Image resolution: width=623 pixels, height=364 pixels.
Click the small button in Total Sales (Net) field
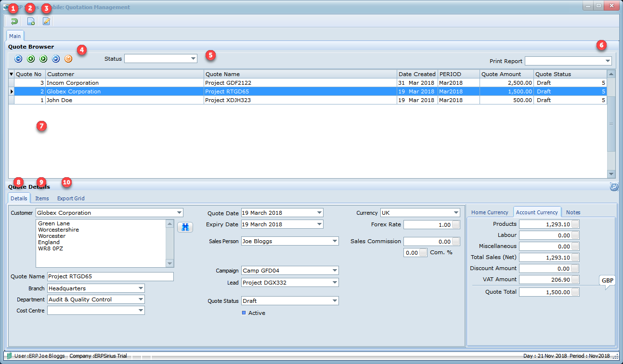click(x=575, y=257)
